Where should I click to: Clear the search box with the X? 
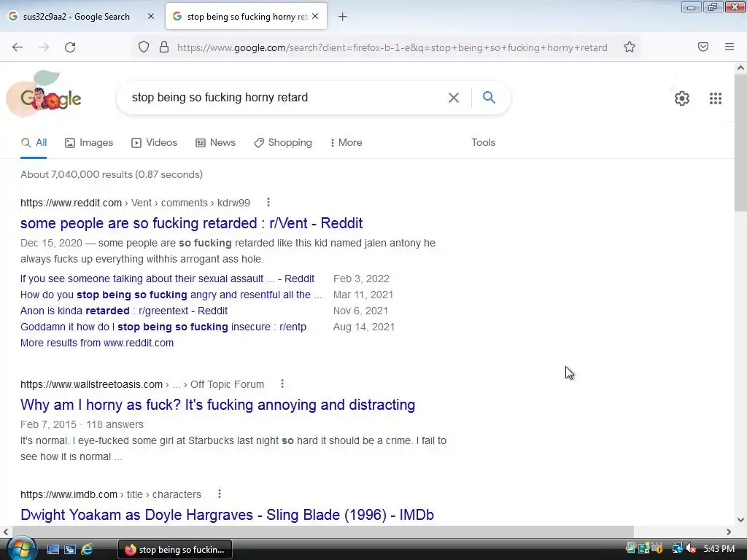pyautogui.click(x=454, y=98)
